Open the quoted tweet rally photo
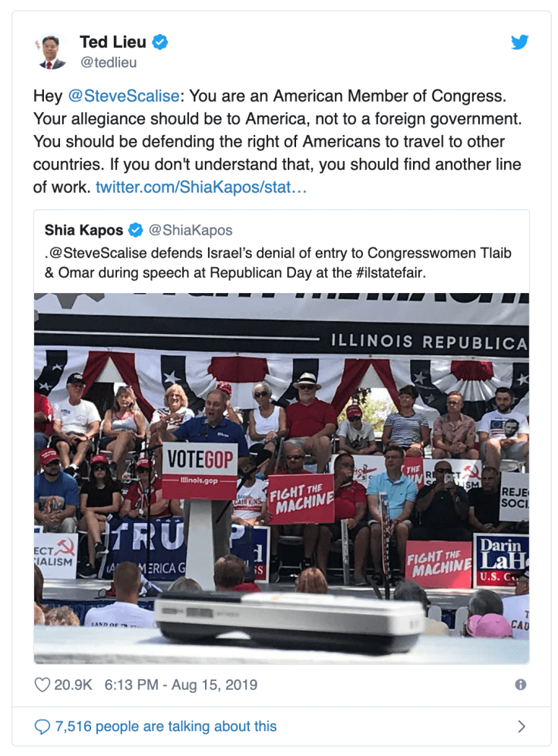Image resolution: width=558 pixels, height=756 pixels. pos(282,478)
